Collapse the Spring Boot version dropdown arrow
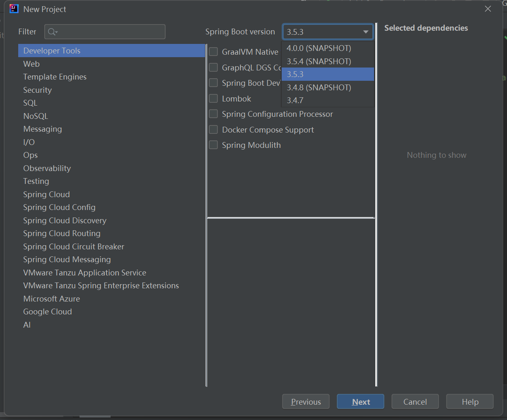The width and height of the screenshot is (507, 420). 366,32
